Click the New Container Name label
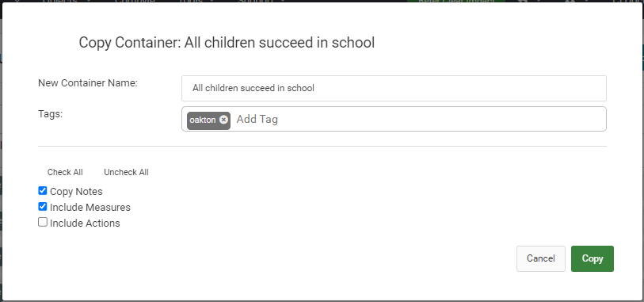The image size is (644, 302). [88, 83]
